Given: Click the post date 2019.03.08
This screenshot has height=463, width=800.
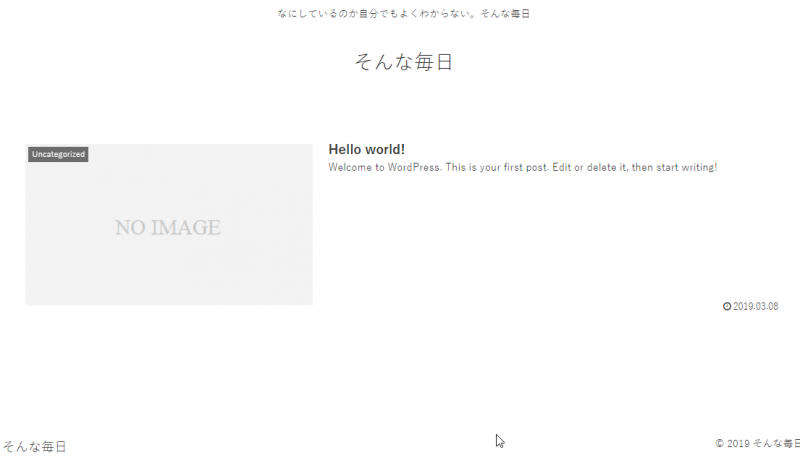Looking at the screenshot, I should pos(755,306).
